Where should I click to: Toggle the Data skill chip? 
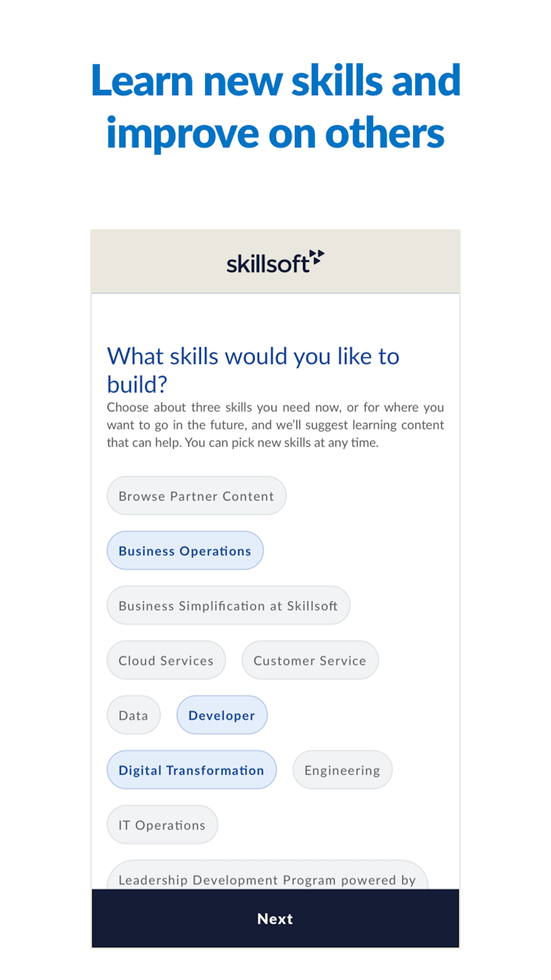coord(133,716)
